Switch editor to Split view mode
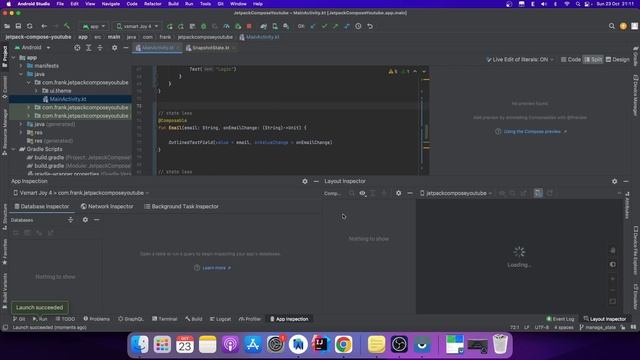Image resolution: width=640 pixels, height=360 pixels. 593,60
